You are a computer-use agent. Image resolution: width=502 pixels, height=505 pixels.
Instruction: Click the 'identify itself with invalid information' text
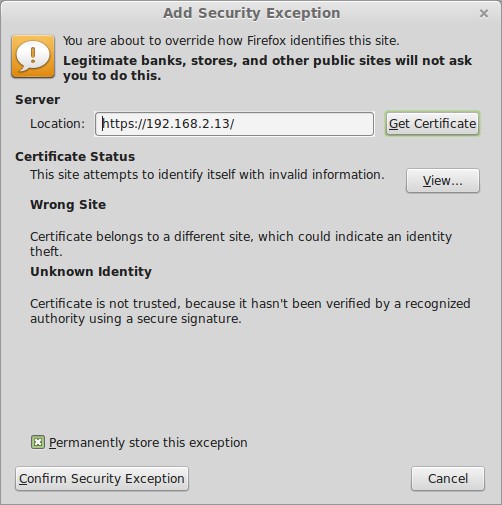tap(271, 175)
